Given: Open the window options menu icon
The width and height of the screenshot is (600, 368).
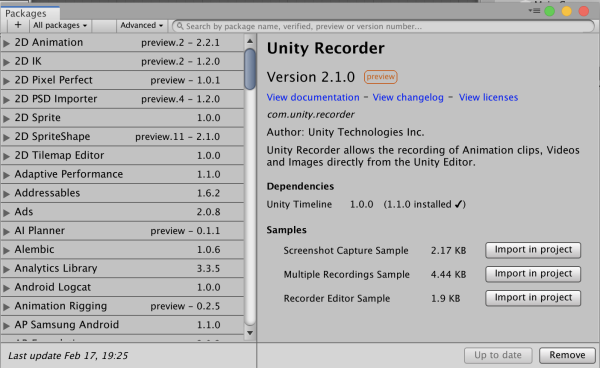Looking at the screenshot, I should click(x=534, y=11).
